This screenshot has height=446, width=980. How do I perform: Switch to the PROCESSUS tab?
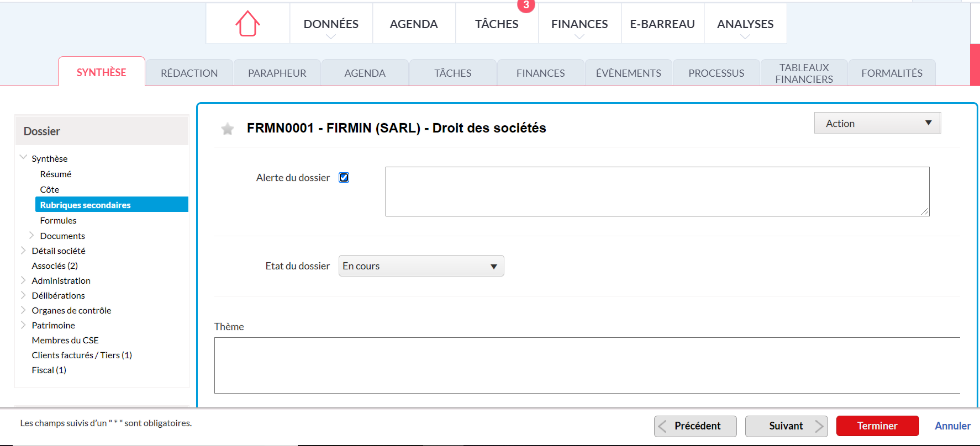click(x=716, y=73)
